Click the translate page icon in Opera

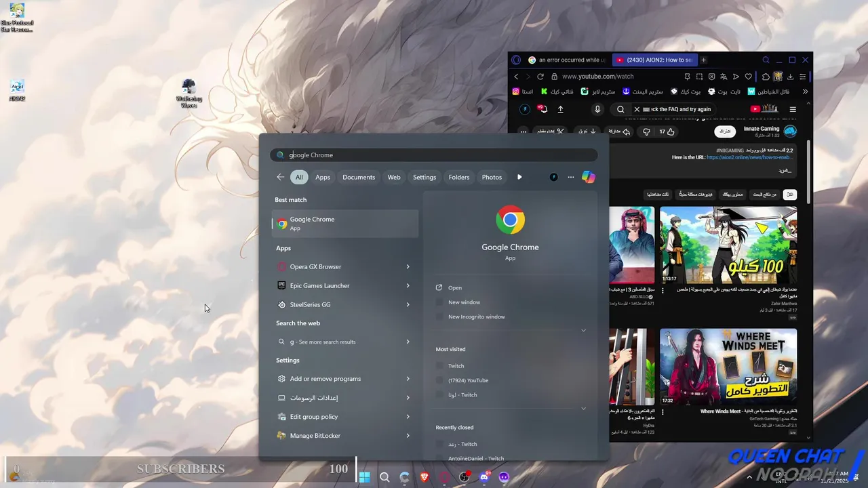(x=724, y=77)
